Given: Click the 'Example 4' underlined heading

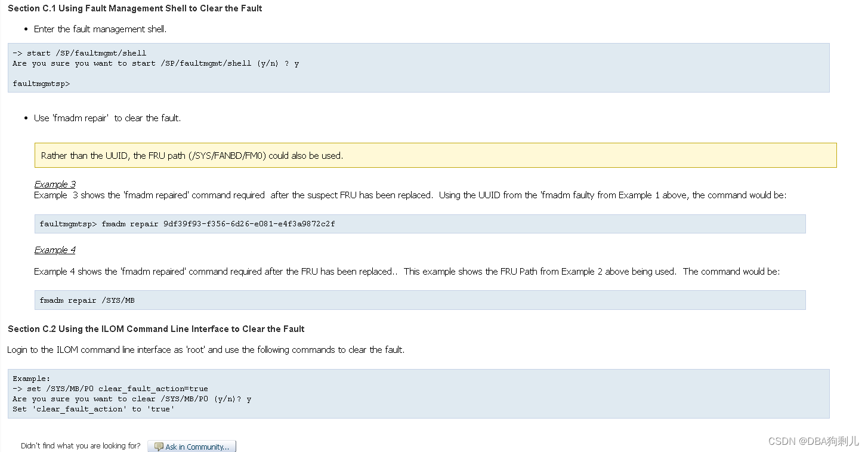Looking at the screenshot, I should [x=55, y=250].
